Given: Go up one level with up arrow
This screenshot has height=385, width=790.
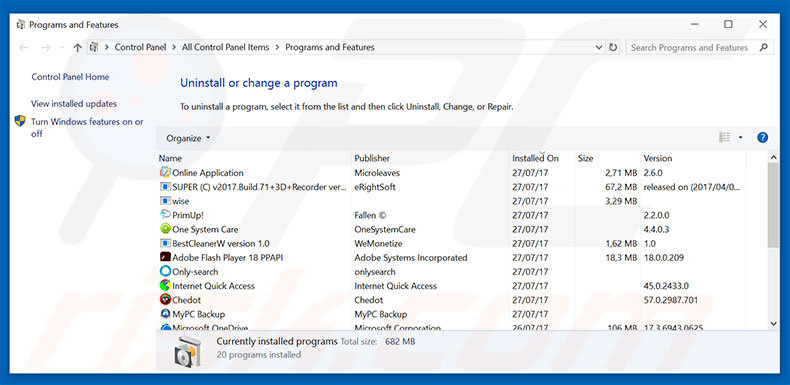Looking at the screenshot, I should click(77, 47).
